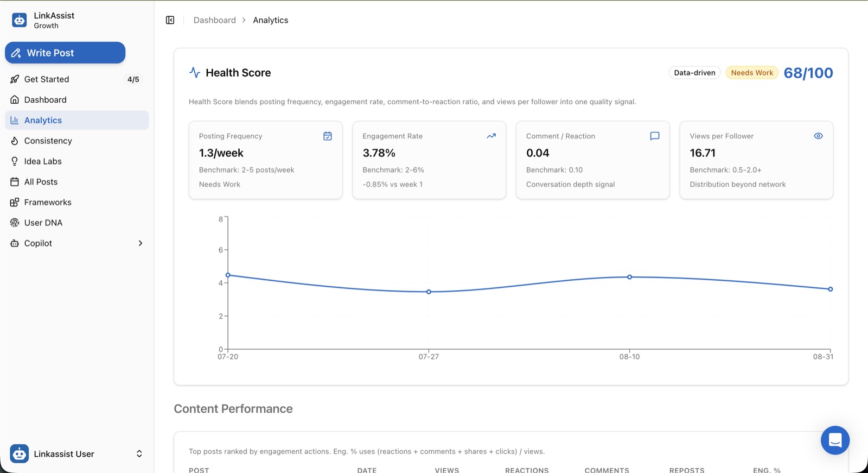Click the Posting Frequency calendar icon
Viewport: 868px width, 473px height.
tap(328, 136)
